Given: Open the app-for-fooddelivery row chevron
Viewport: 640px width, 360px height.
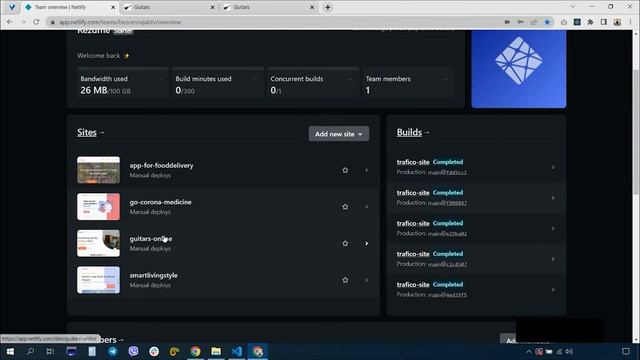Looking at the screenshot, I should pyautogui.click(x=367, y=170).
